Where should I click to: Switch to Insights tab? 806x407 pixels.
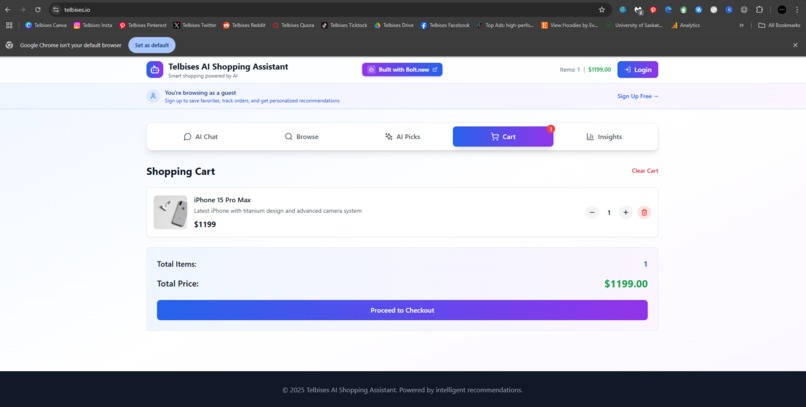pyautogui.click(x=604, y=137)
